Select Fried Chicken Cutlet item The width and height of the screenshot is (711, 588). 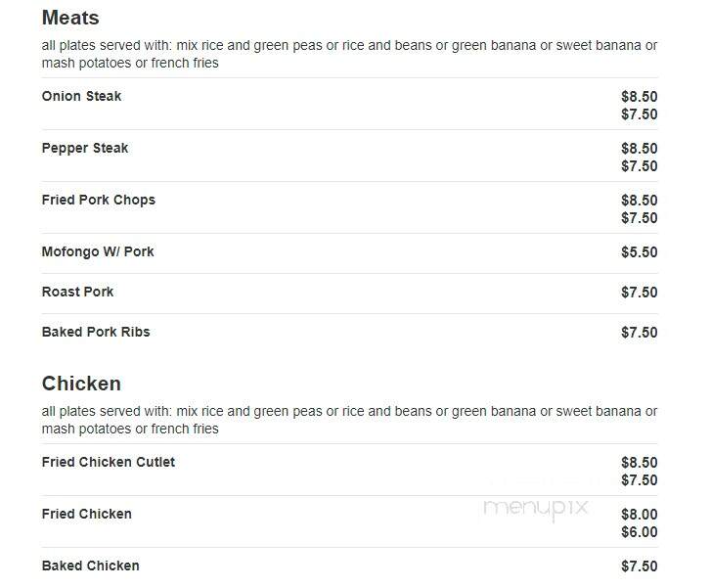(x=109, y=462)
